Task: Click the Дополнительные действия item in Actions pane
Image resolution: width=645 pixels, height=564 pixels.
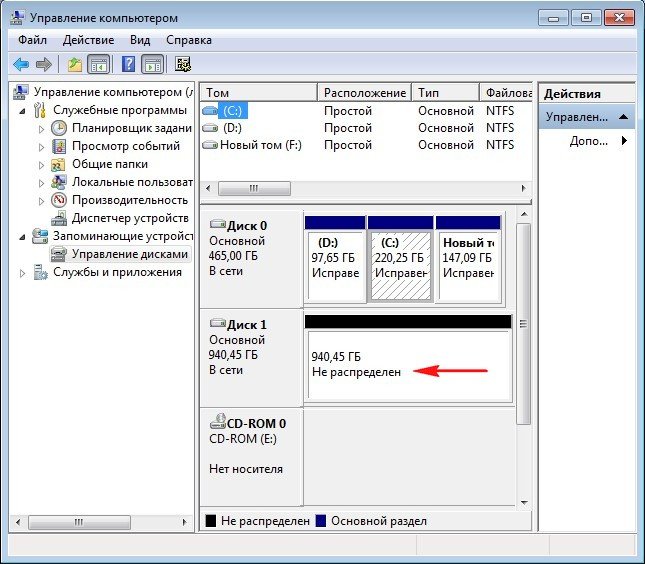Action: pyautogui.click(x=588, y=141)
